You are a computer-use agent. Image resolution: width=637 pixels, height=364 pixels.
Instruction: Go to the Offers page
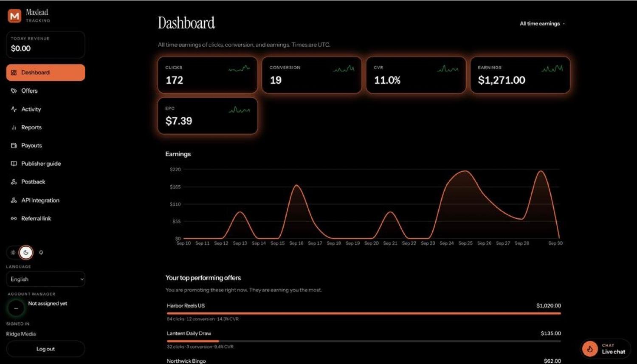(45, 91)
